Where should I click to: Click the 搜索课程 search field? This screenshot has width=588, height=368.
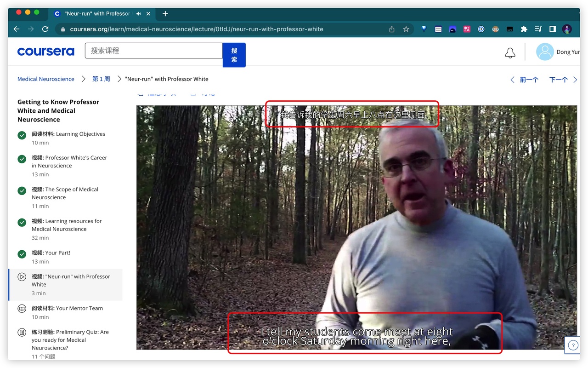153,51
